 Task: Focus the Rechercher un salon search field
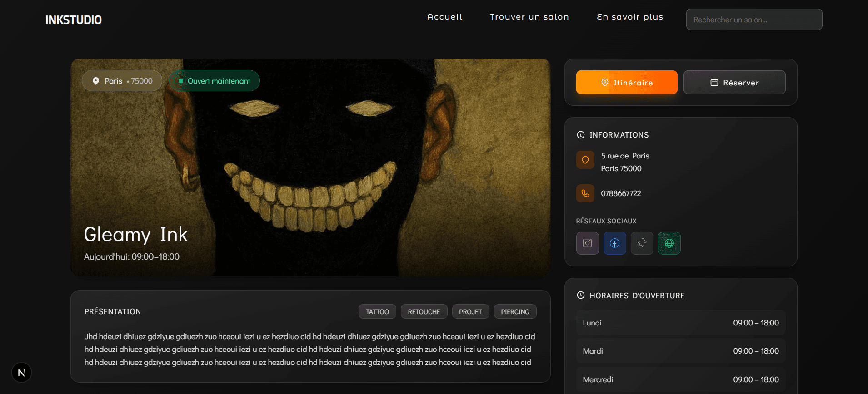(x=753, y=20)
